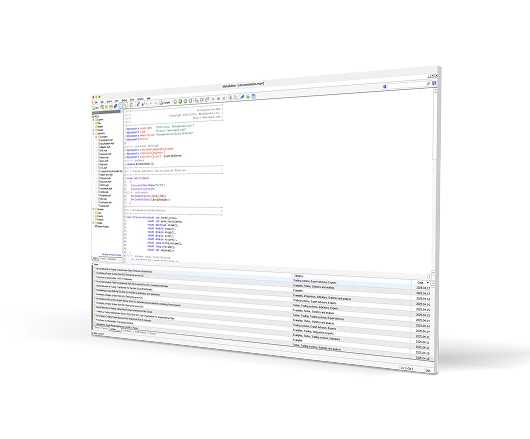
Task: Select Accumulation.mq5 in the Navigator tree
Action: click(x=107, y=144)
